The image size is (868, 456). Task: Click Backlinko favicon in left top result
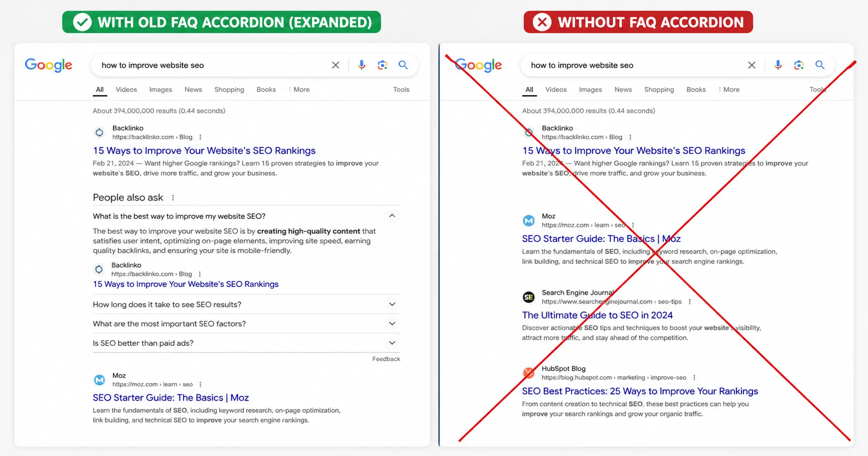(x=99, y=132)
